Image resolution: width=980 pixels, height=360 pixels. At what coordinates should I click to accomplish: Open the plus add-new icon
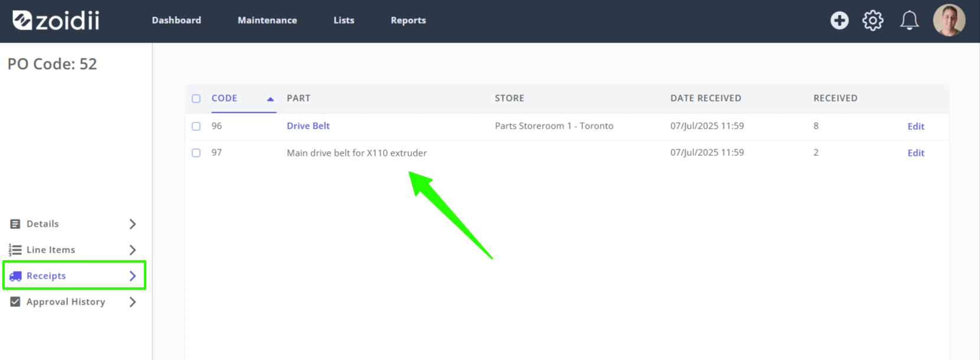(839, 21)
